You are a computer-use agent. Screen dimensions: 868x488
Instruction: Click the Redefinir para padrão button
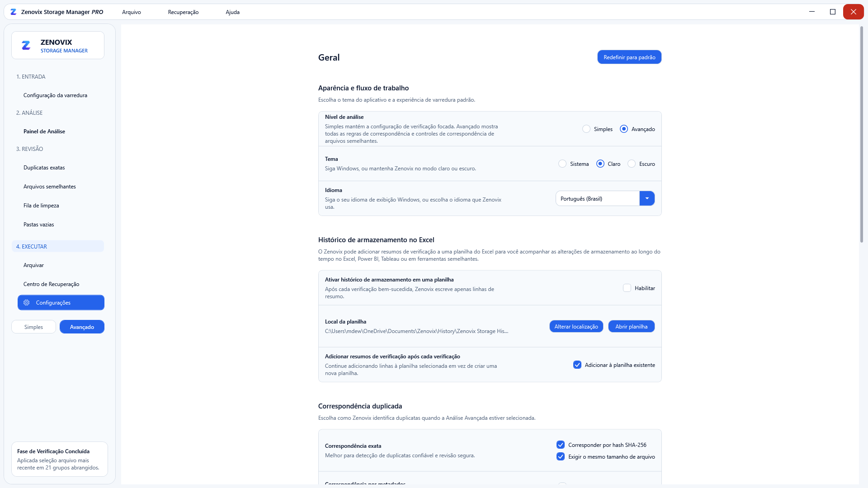629,57
